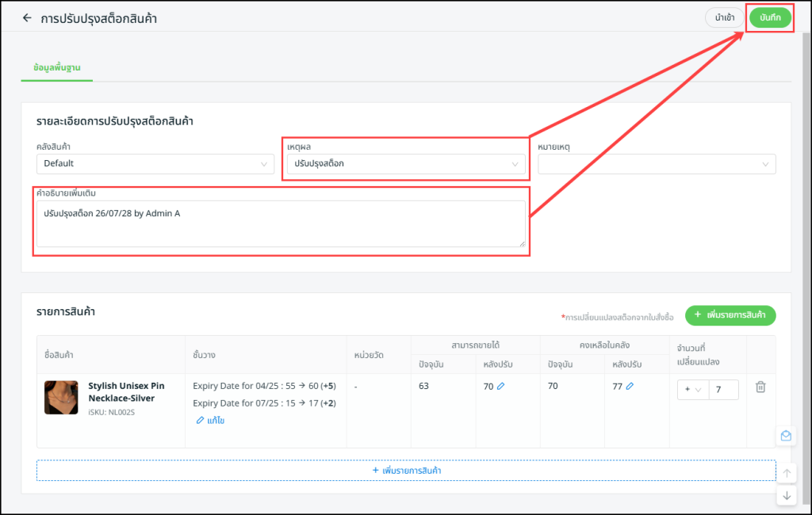
Task: Click the scroll-up arrow icon
Action: (x=787, y=473)
